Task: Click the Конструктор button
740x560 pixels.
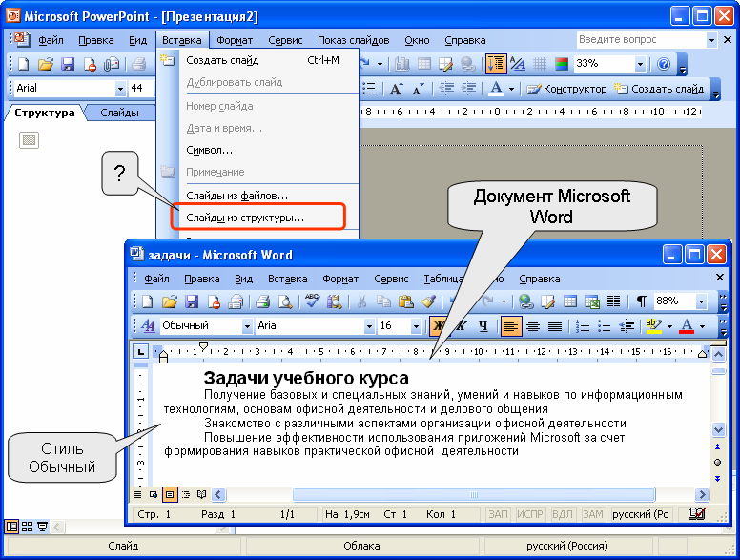Action: coord(566,89)
